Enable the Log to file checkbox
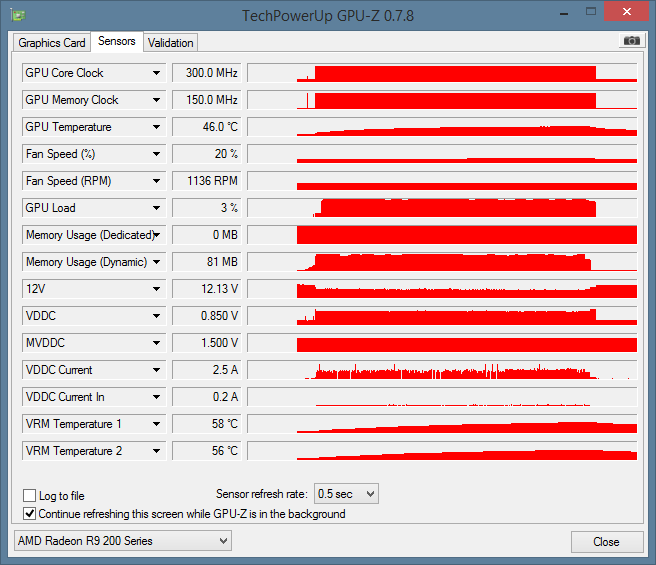 29,496
